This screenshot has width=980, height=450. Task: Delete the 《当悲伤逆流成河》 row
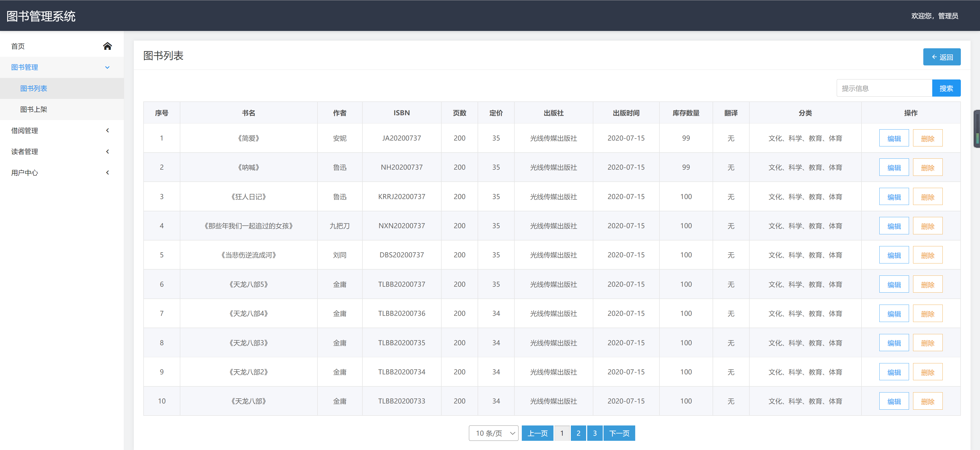[927, 255]
